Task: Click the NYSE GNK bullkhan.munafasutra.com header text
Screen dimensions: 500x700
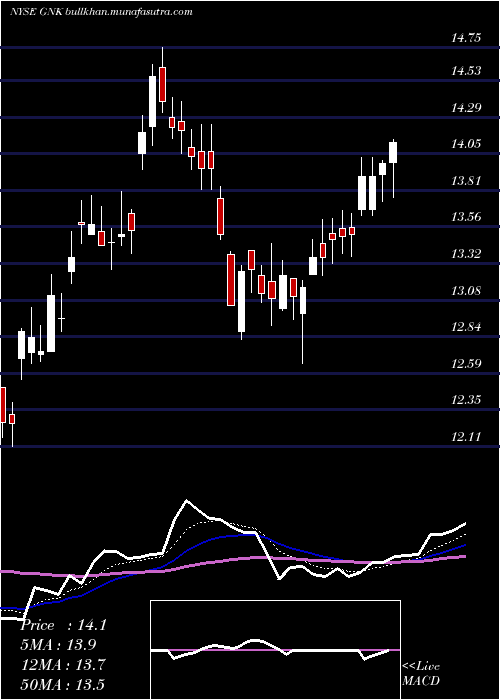Action: (101, 12)
